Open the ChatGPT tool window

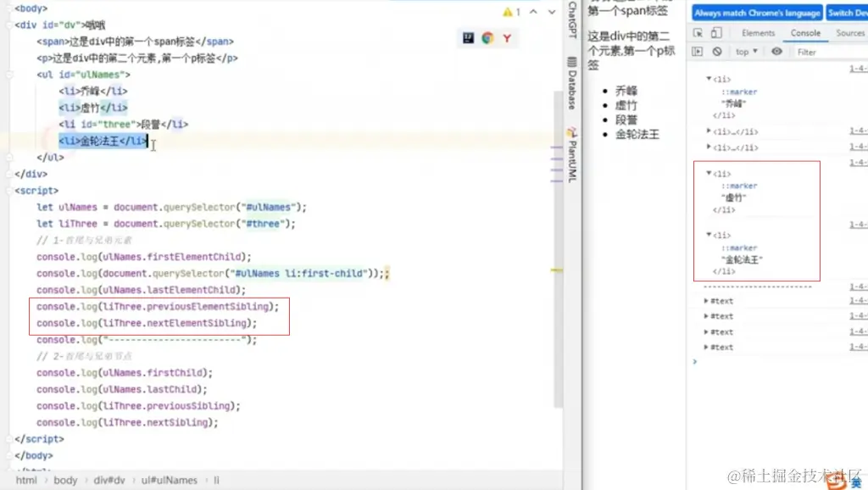[x=572, y=19]
